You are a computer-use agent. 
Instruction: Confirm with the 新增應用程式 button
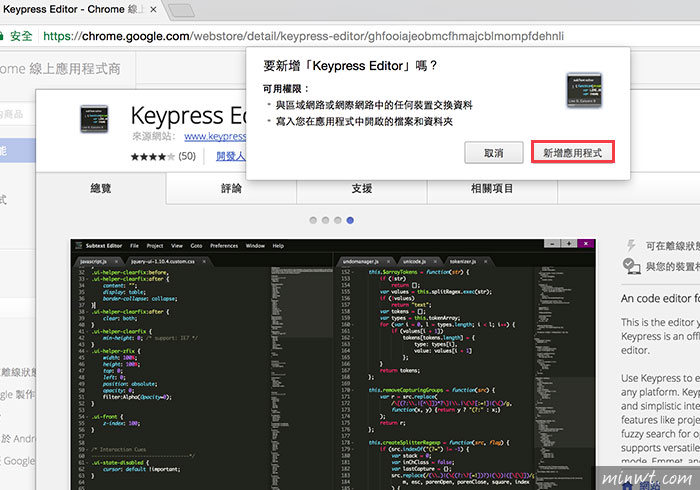tap(573, 153)
